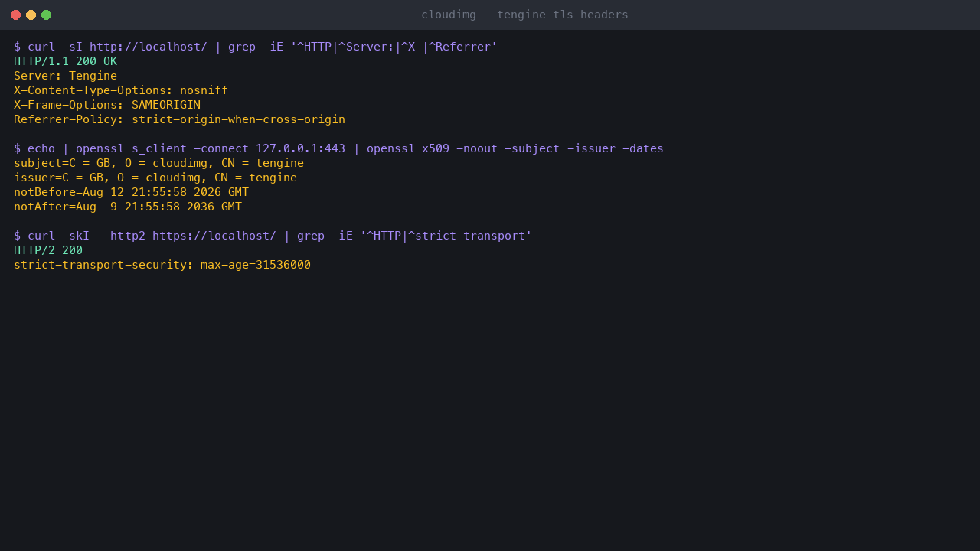The image size is (980, 551).
Task: Click the 'curl -skI --http2' command line
Action: point(273,236)
